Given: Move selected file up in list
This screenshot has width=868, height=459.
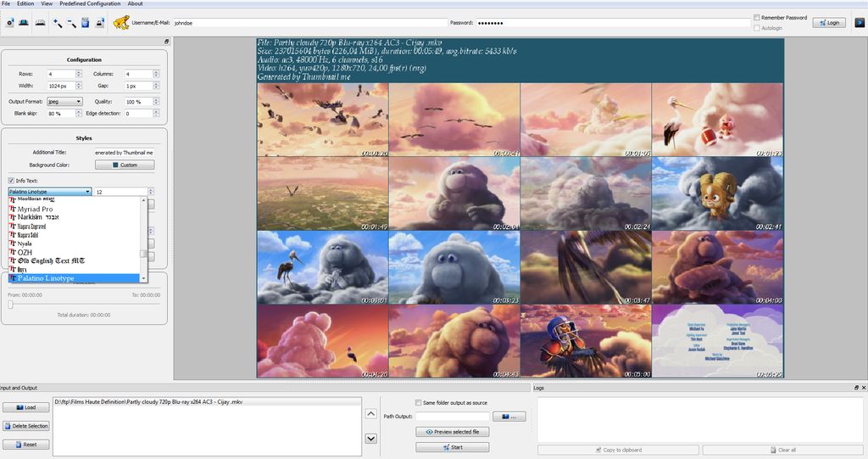Looking at the screenshot, I should 371,414.
